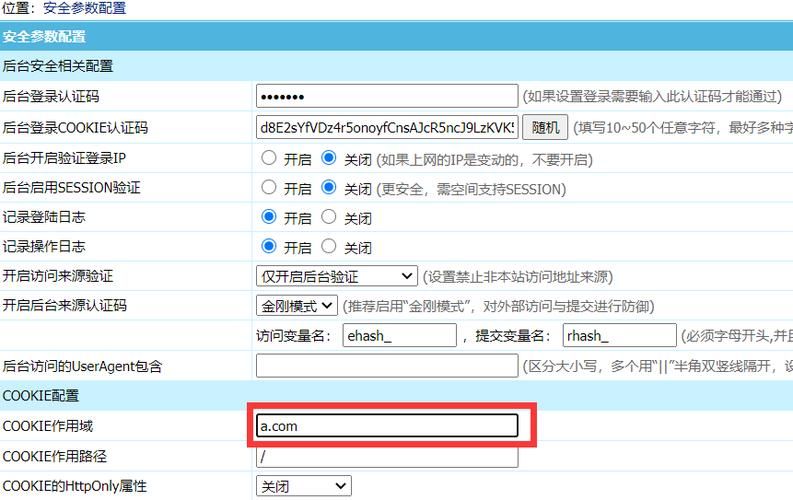Click the 后台安全相关配置 section heading
This screenshot has height=500, width=793.
(x=58, y=66)
